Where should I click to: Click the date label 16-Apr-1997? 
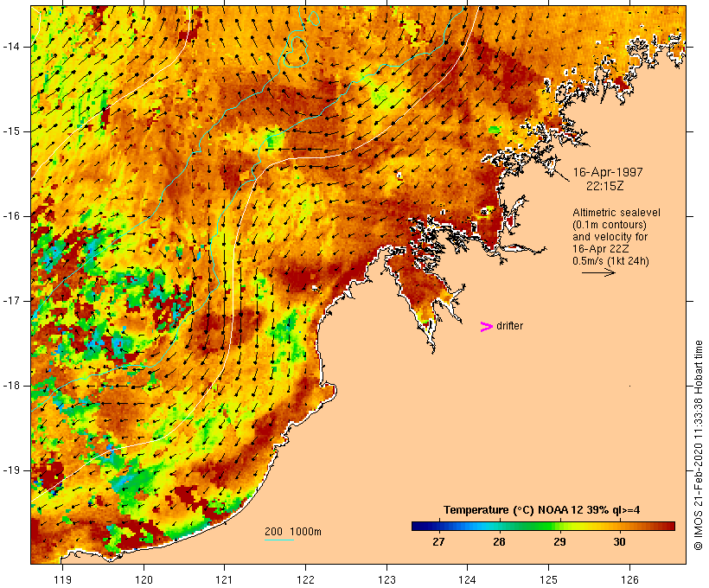[608, 172]
